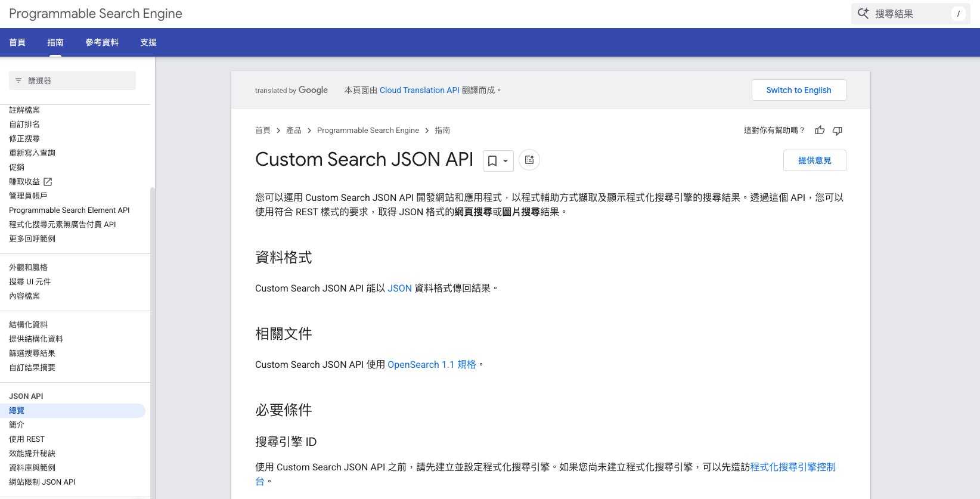980x499 pixels.
Task: Click the 結構化資料 sidebar section heading
Action: coord(28,325)
